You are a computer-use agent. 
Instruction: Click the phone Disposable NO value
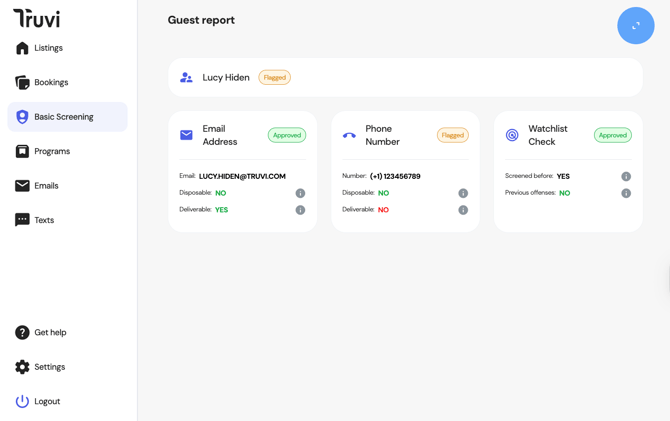click(x=383, y=193)
